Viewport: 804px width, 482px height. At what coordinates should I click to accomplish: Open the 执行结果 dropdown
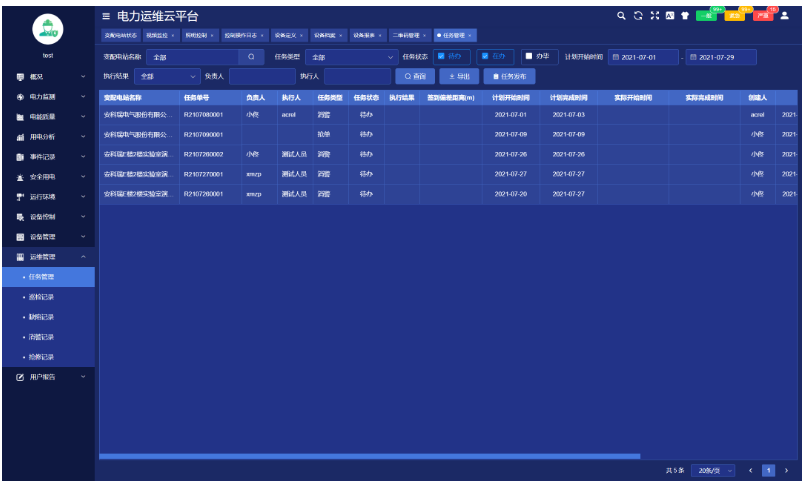click(x=167, y=76)
